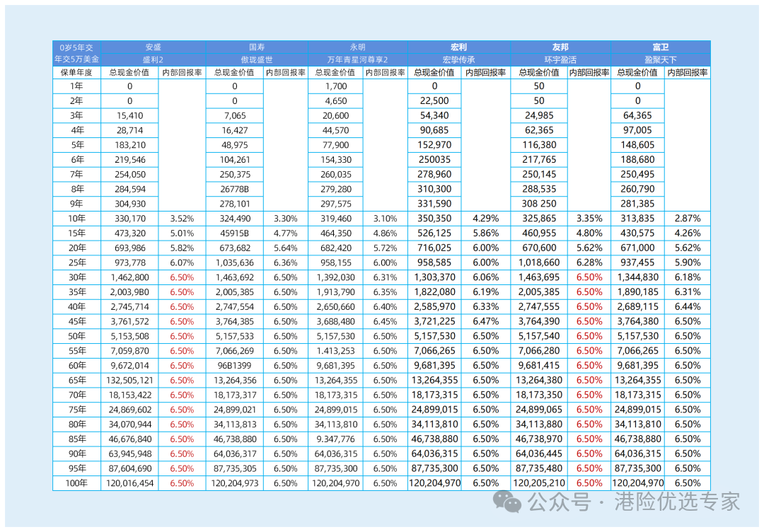Click the 2.87% return rate
The image size is (764, 532).
pos(688,219)
